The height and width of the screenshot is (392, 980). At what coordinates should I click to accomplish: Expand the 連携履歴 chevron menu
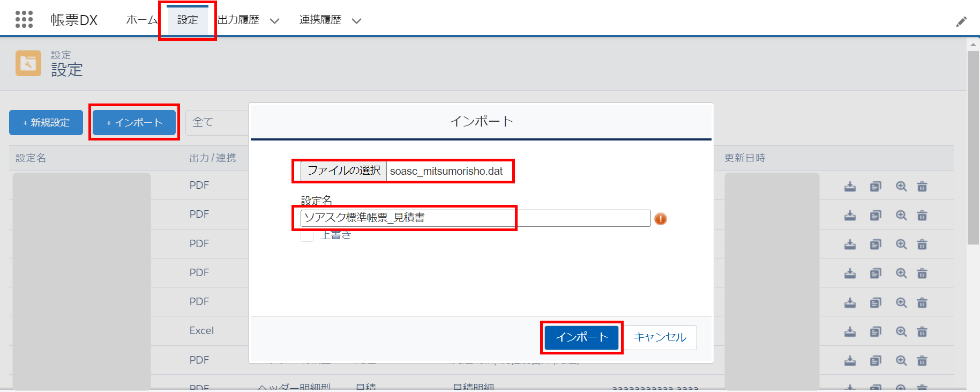tap(356, 21)
